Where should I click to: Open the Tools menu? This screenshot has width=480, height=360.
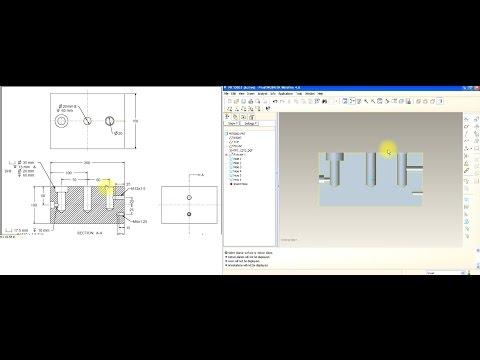(x=299, y=94)
